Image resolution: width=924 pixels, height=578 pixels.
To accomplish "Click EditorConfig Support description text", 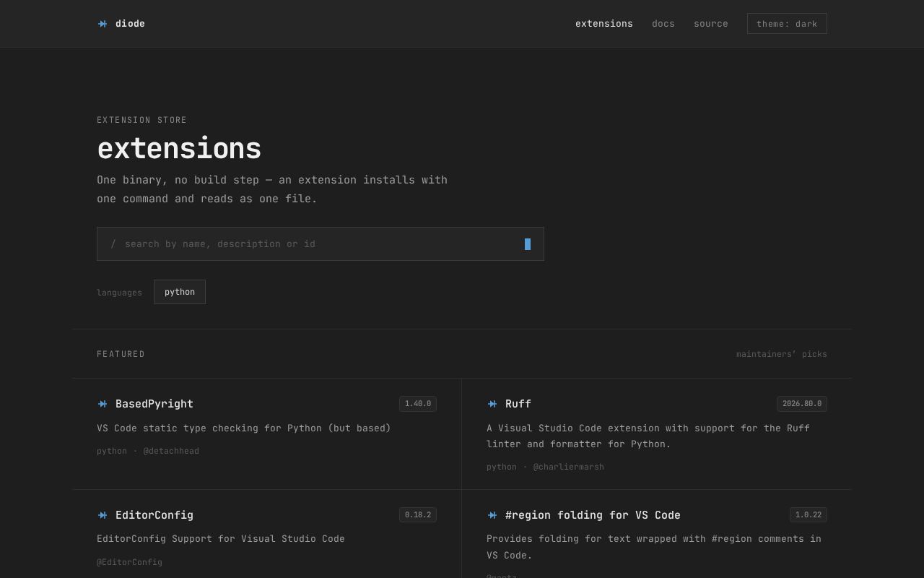I will tap(221, 539).
